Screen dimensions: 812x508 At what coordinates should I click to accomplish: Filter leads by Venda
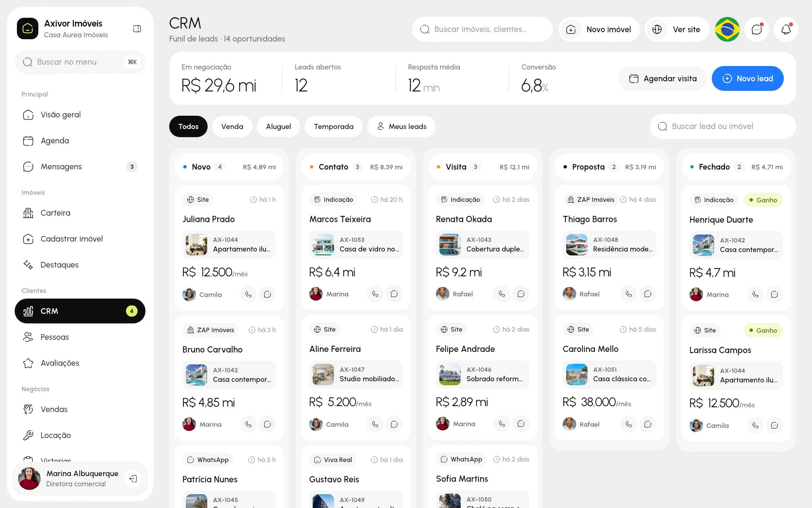pyautogui.click(x=232, y=126)
